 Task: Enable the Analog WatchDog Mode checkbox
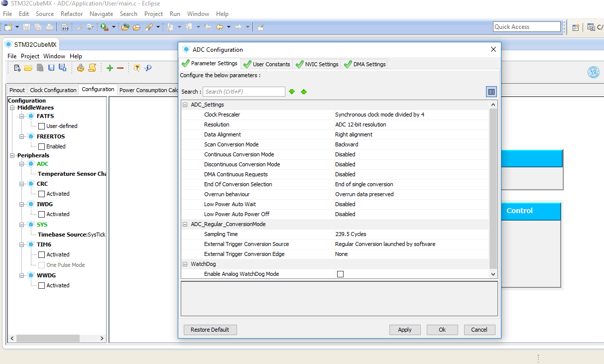(340, 274)
